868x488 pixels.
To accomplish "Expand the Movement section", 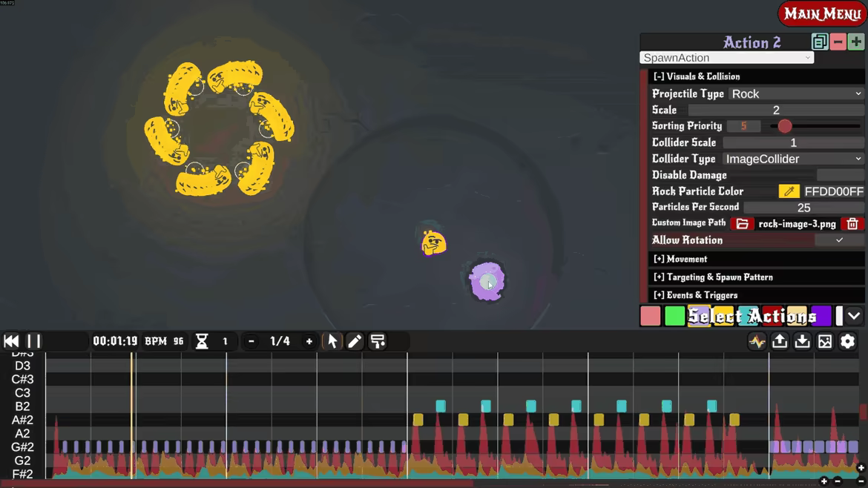I will [x=756, y=259].
